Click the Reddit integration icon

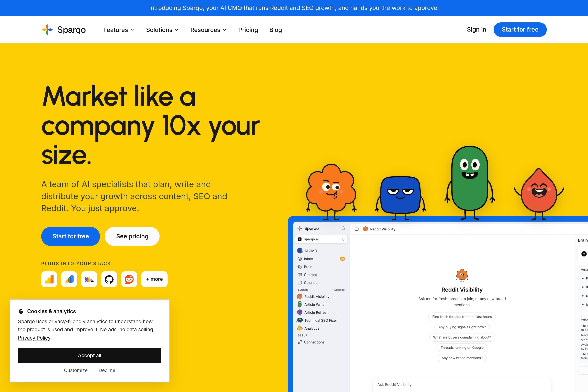click(x=129, y=279)
